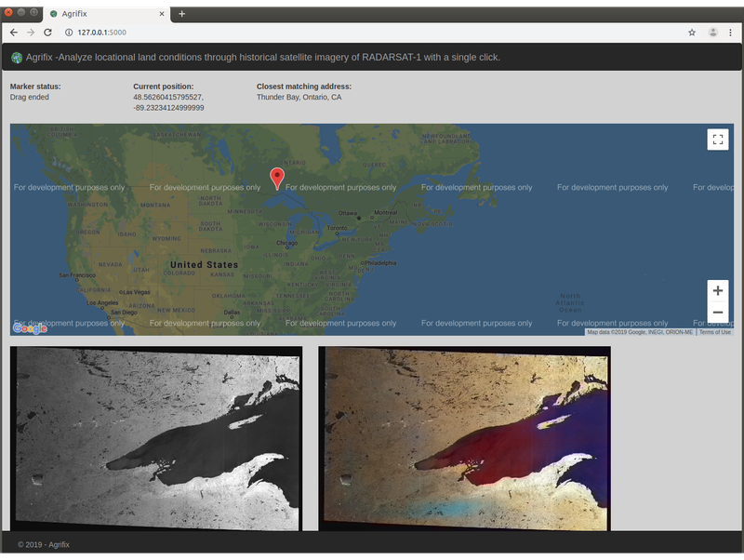Click the browser back arrow
Viewport: 744px width, 560px height.
tap(14, 32)
